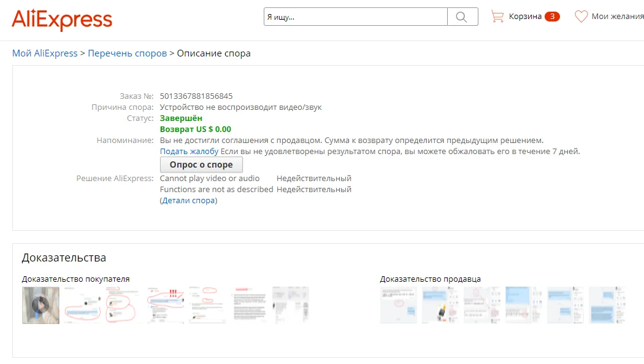Image resolution: width=644 pixels, height=364 pixels.
Task: Open Мои желания wishlist link
Action: coord(618,17)
